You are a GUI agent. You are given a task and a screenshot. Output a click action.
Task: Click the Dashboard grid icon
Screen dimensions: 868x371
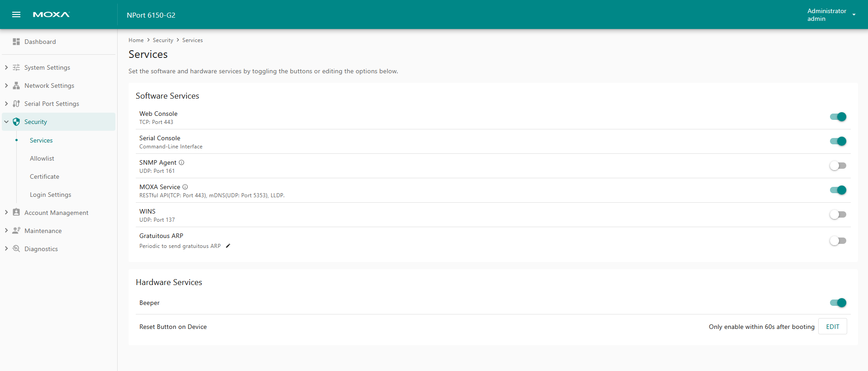[16, 42]
